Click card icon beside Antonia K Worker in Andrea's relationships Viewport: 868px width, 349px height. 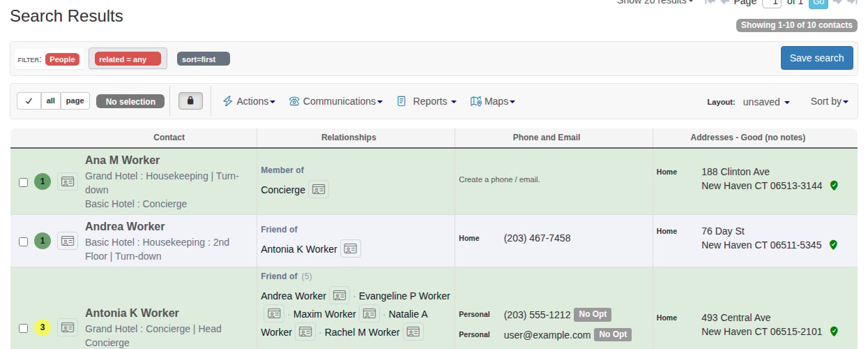(351, 248)
